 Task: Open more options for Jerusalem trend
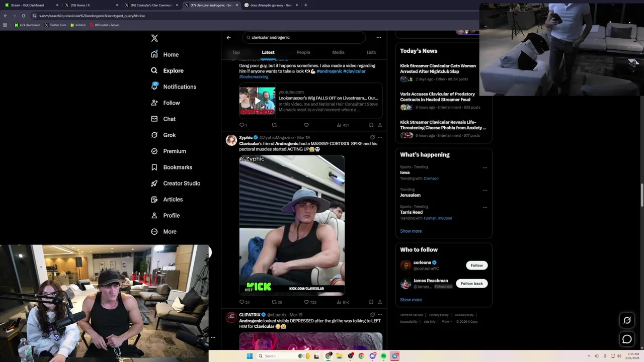pyautogui.click(x=485, y=191)
